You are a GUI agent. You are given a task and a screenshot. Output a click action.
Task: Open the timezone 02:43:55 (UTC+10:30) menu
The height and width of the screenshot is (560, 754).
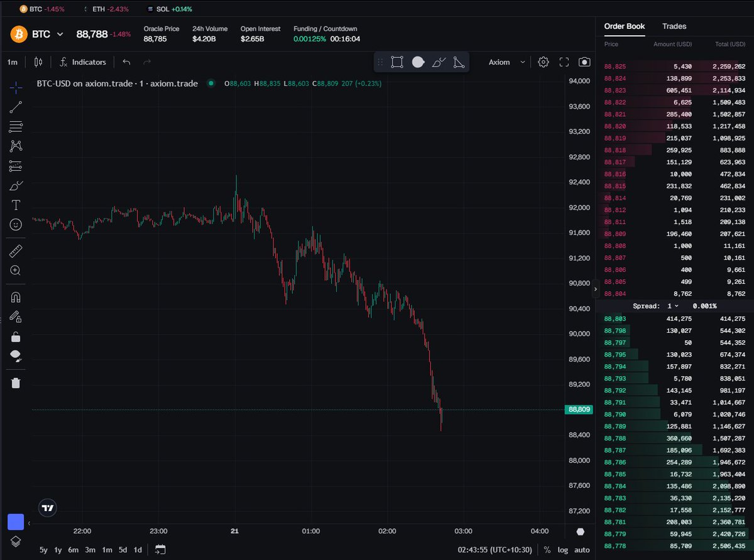point(494,550)
